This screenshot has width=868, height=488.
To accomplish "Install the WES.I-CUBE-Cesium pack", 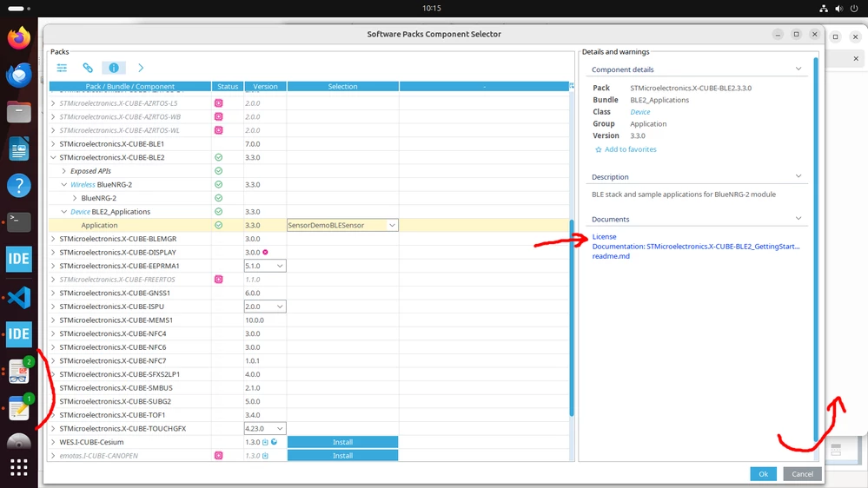I will (x=342, y=442).
